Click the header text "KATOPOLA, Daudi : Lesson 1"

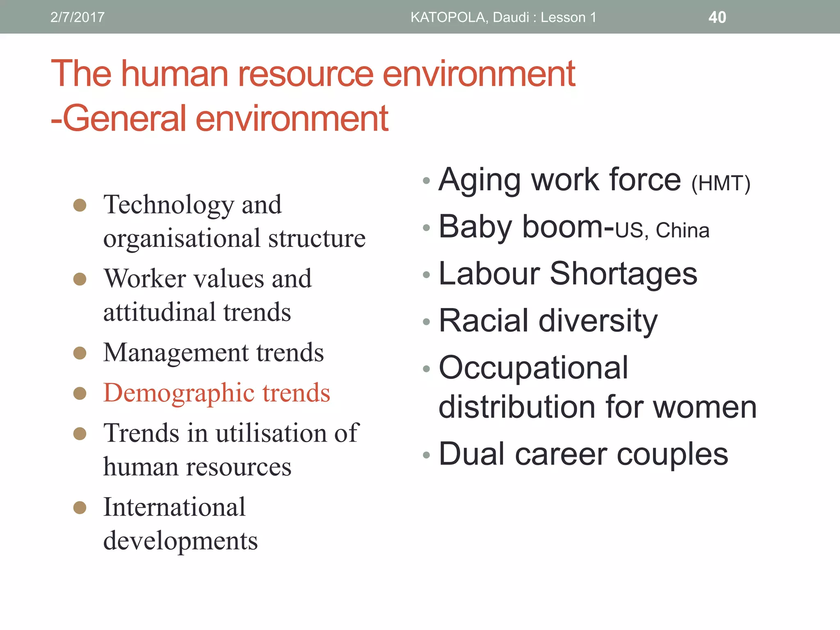click(x=503, y=17)
